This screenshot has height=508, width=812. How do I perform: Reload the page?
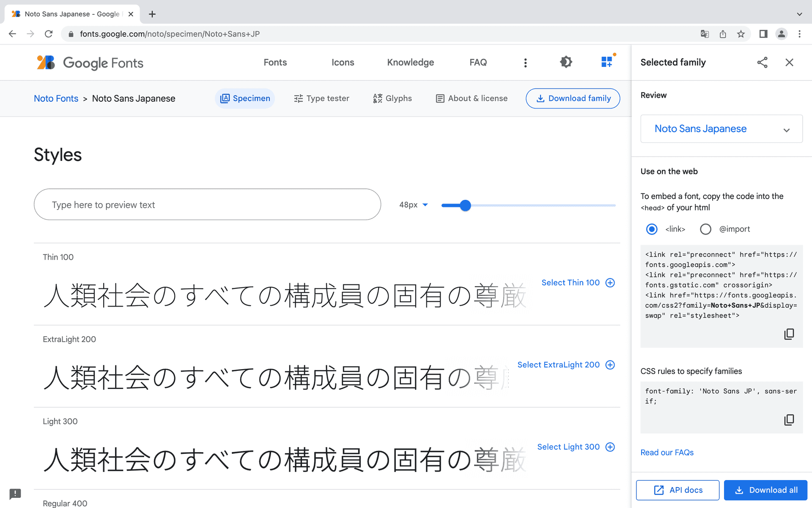(x=49, y=34)
